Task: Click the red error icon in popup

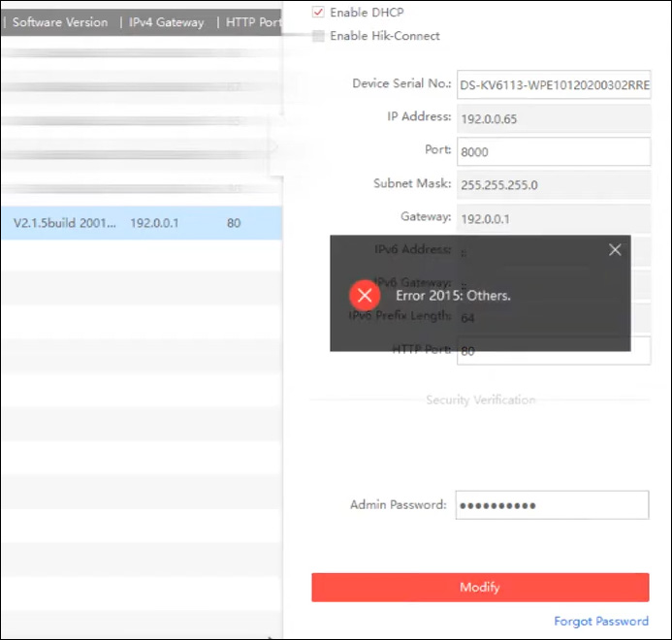Action: (365, 295)
